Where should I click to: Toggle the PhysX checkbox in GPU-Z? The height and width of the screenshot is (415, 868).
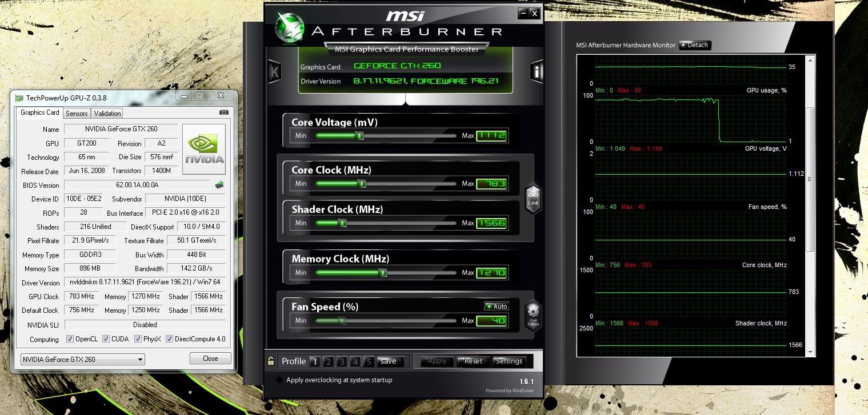pos(138,339)
